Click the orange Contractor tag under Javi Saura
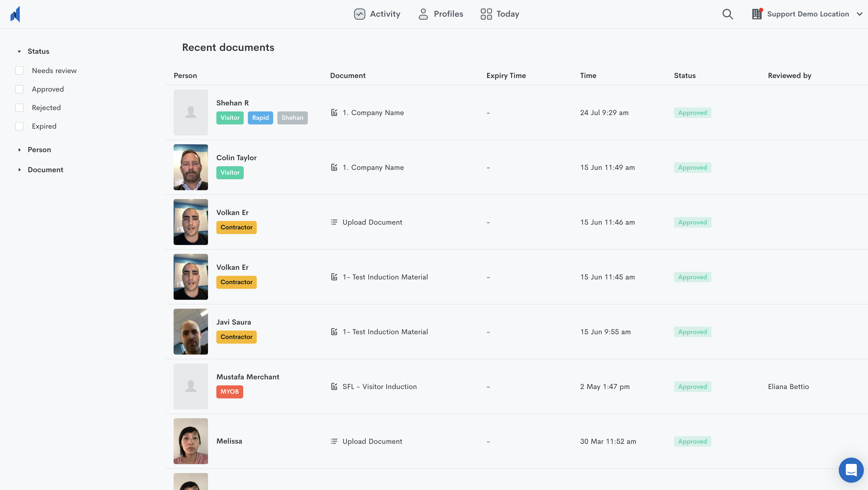 pos(236,337)
